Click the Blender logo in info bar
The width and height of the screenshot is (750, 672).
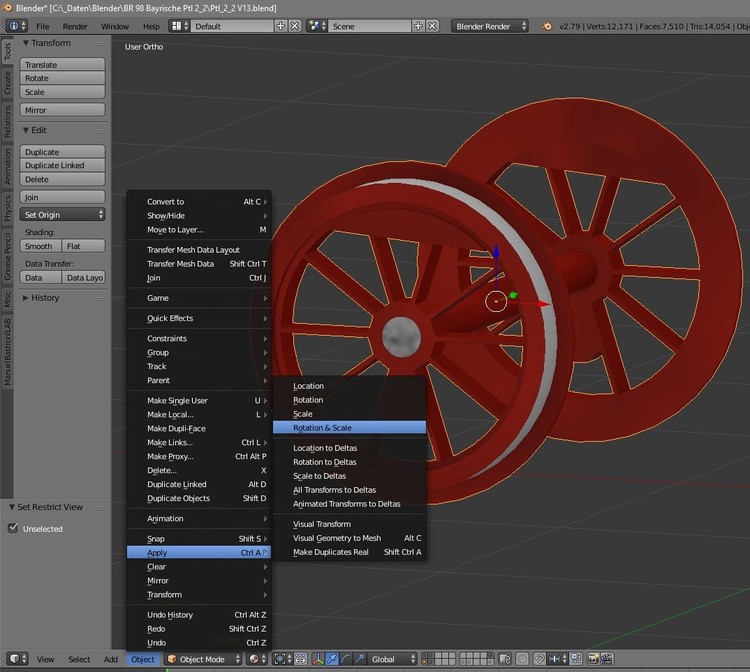point(546,26)
